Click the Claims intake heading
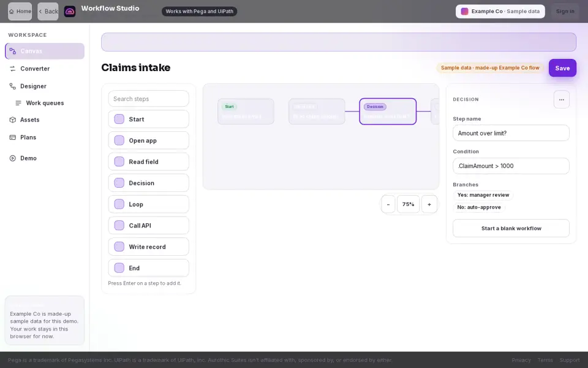This screenshot has width=588, height=368. tap(136, 67)
